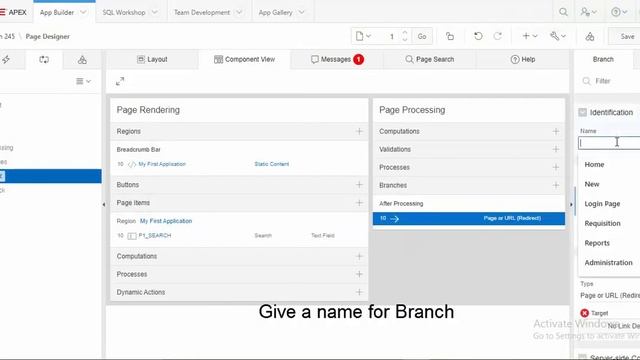This screenshot has width=640, height=360.
Task: Open the My First Application breadcrumb region
Action: [162, 164]
